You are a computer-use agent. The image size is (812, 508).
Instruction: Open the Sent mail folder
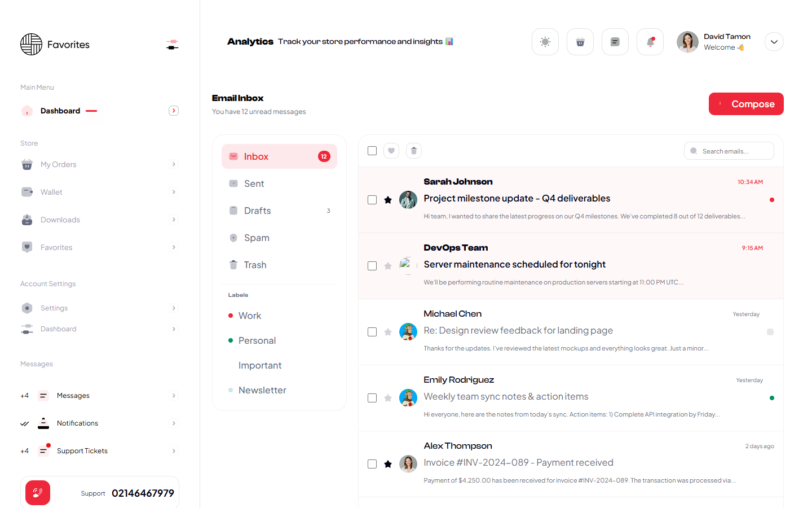coord(254,183)
